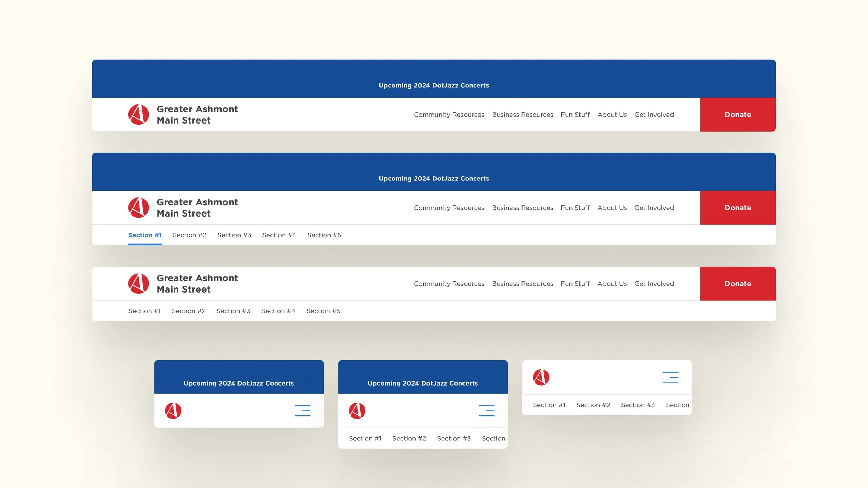
Task: Open Community Resources in third header
Action: point(449,284)
